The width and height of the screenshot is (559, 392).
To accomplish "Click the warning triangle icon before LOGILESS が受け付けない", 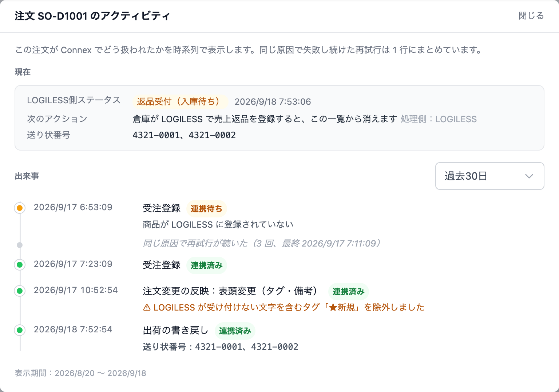I will 147,308.
